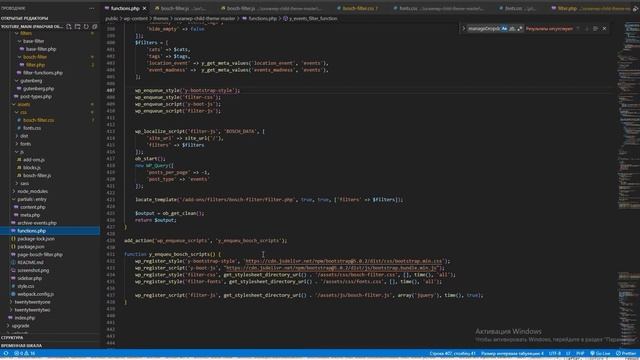This screenshot has height=360, width=640.
Task: Start Go Live server from status bar
Action: (x=600, y=353)
